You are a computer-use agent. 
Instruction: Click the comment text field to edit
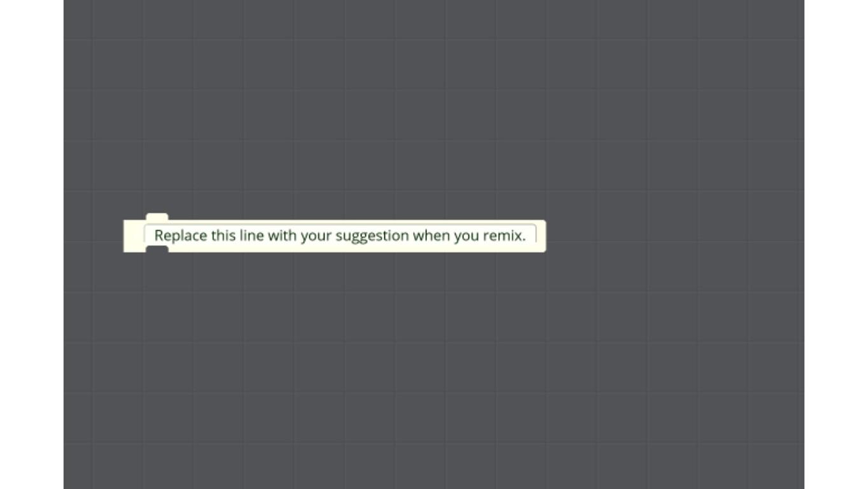point(340,235)
